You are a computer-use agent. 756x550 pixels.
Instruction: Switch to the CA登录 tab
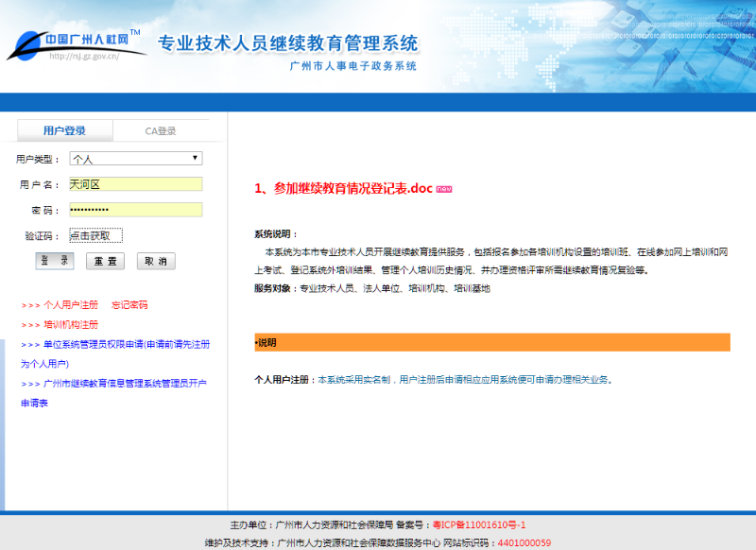coord(160,130)
